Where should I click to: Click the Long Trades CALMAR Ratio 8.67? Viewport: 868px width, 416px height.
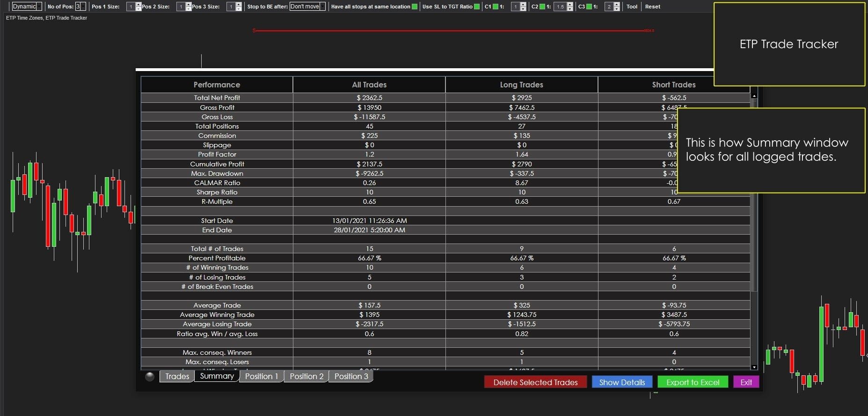pos(521,183)
